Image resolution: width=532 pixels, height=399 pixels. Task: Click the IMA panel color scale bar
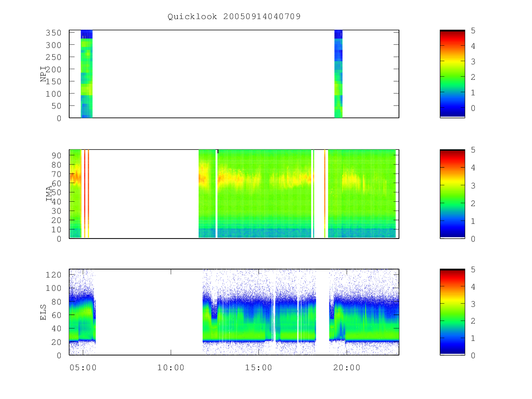coord(452,194)
